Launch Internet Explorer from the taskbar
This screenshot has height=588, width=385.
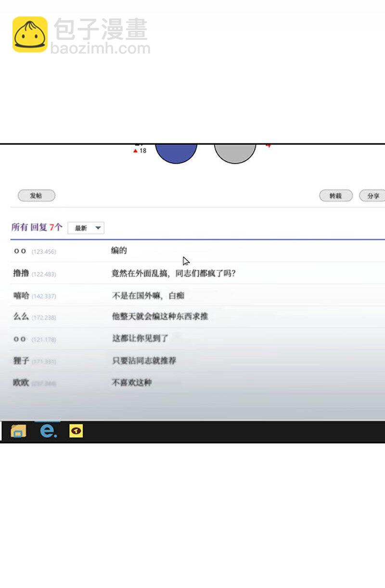pyautogui.click(x=48, y=431)
